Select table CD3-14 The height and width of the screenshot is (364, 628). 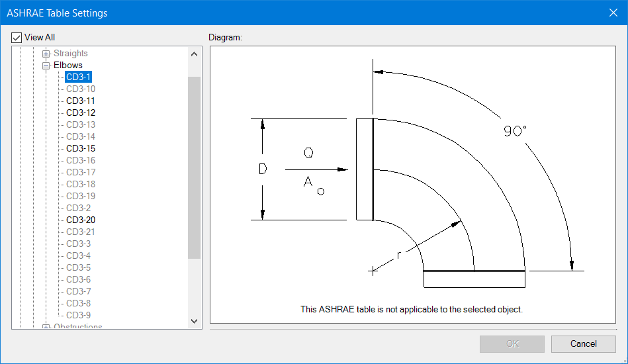(81, 136)
